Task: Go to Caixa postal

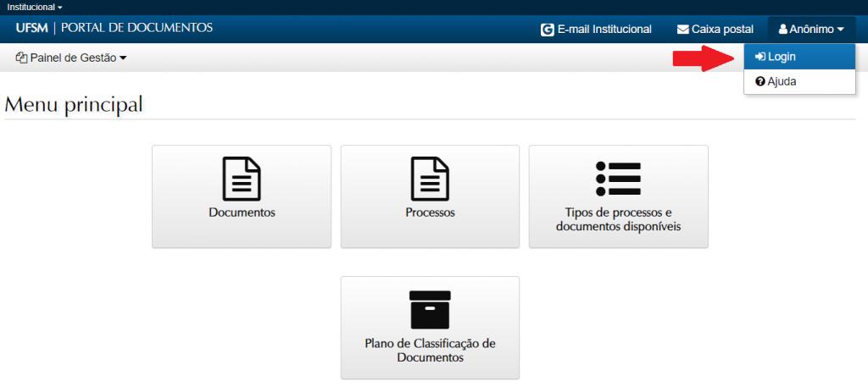Action: coord(722,30)
